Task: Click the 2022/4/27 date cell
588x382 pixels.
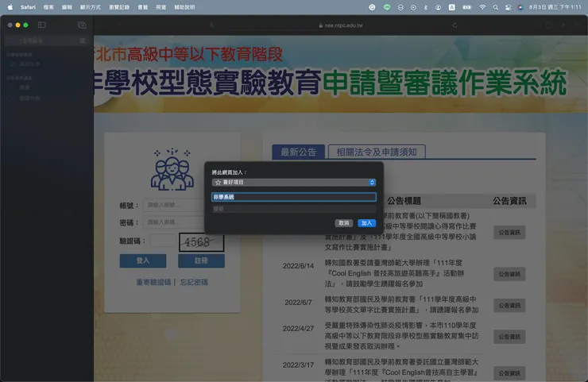Action: pyautogui.click(x=298, y=328)
